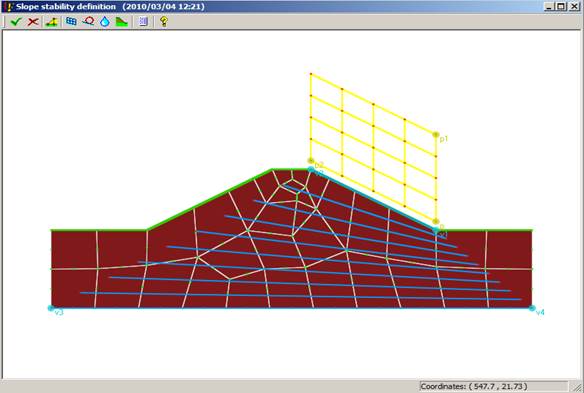Cancel with the red X toolbar icon
Image resolution: width=584 pixels, height=393 pixels.
coord(33,22)
